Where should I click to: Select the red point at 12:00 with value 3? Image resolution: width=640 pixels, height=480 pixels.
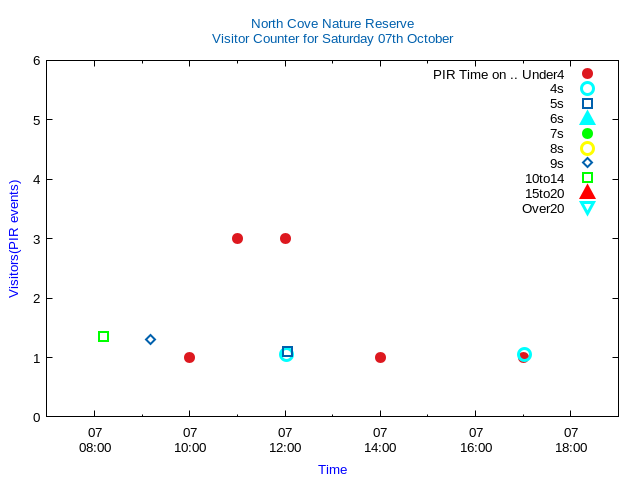[x=285, y=239]
